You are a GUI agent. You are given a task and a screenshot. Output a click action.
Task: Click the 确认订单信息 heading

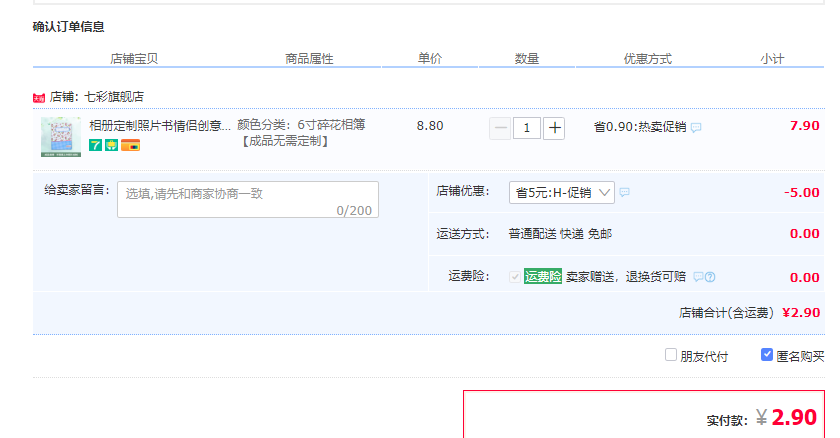coord(68,27)
